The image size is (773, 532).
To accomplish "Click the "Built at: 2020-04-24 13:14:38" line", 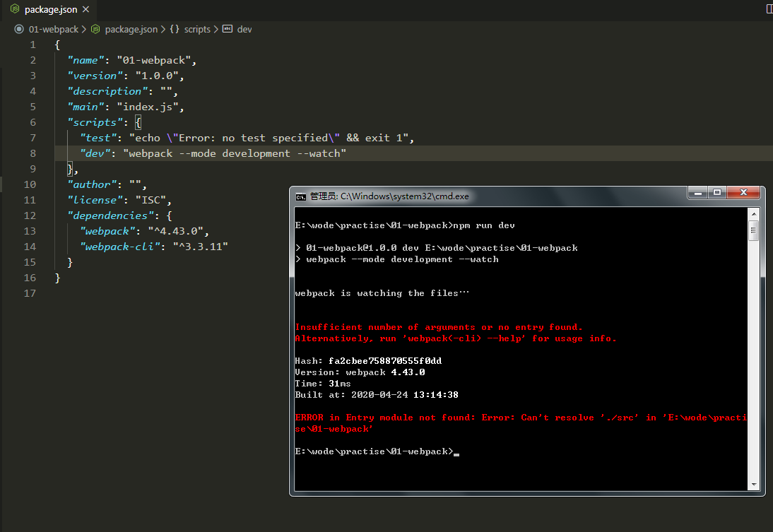I will click(377, 395).
